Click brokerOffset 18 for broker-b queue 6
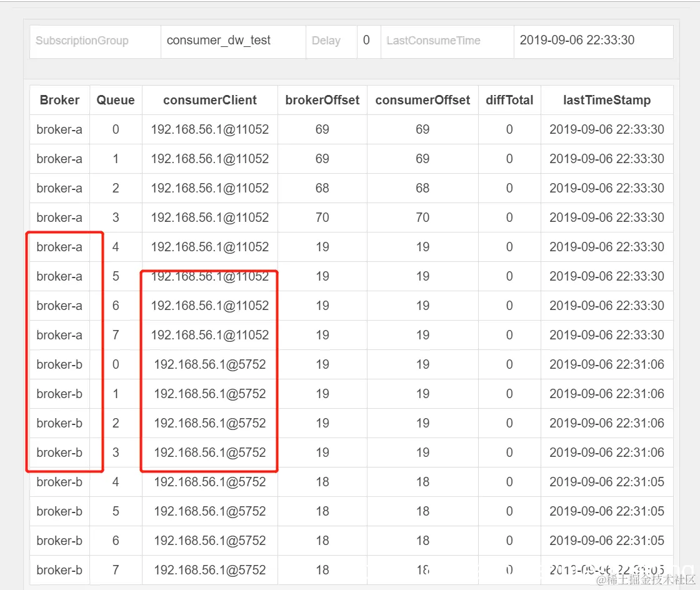700x590 pixels. coord(322,541)
